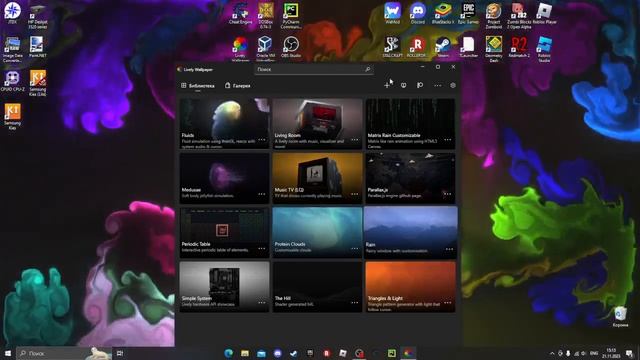Open the Fluids card options menu
The image size is (640, 360).
tap(262, 140)
